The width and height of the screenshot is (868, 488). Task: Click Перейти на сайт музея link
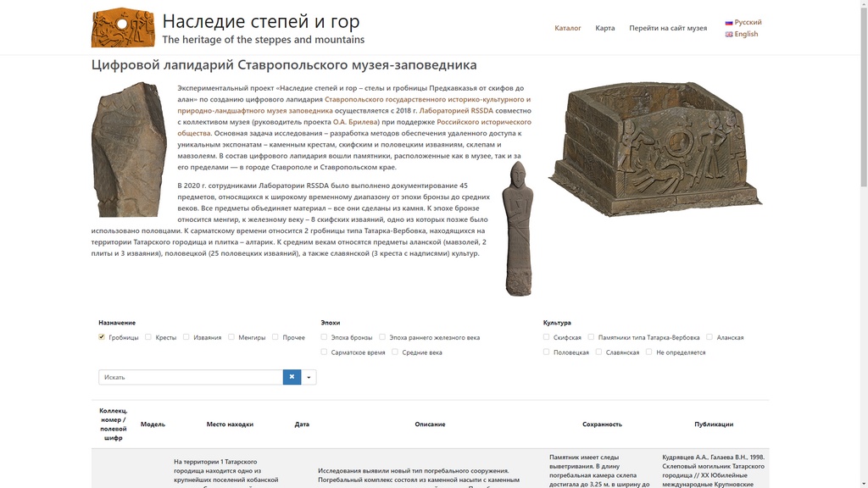pos(667,28)
